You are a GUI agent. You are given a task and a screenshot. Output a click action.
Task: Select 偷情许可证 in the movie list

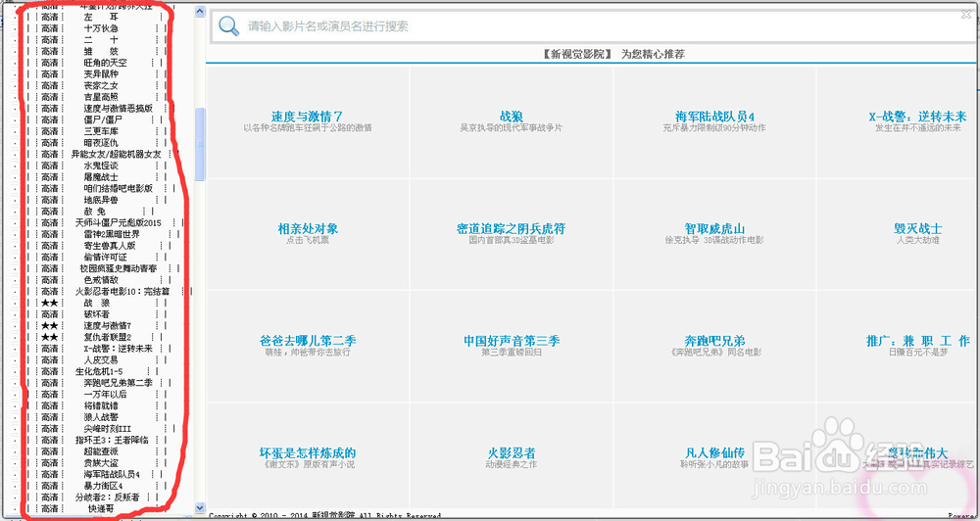pyautogui.click(x=105, y=257)
